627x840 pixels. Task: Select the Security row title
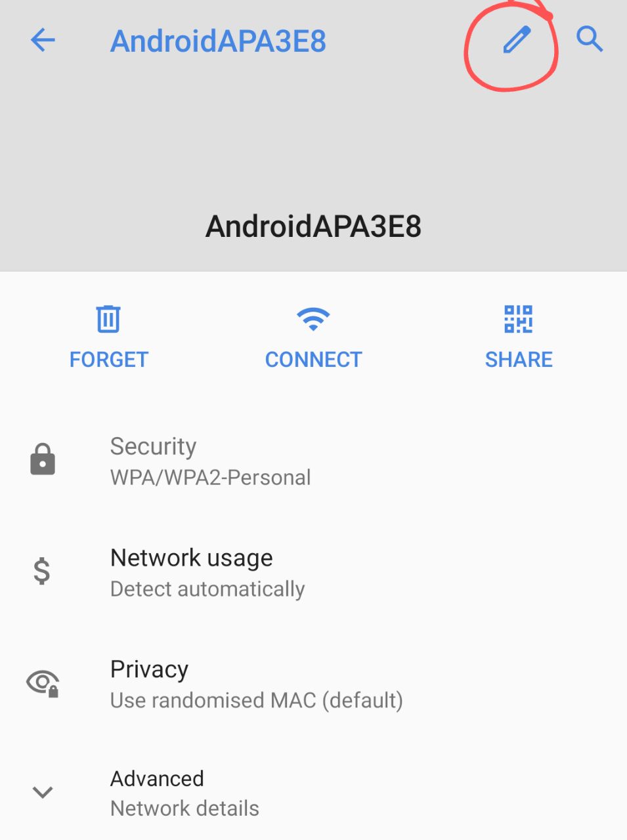click(x=153, y=446)
